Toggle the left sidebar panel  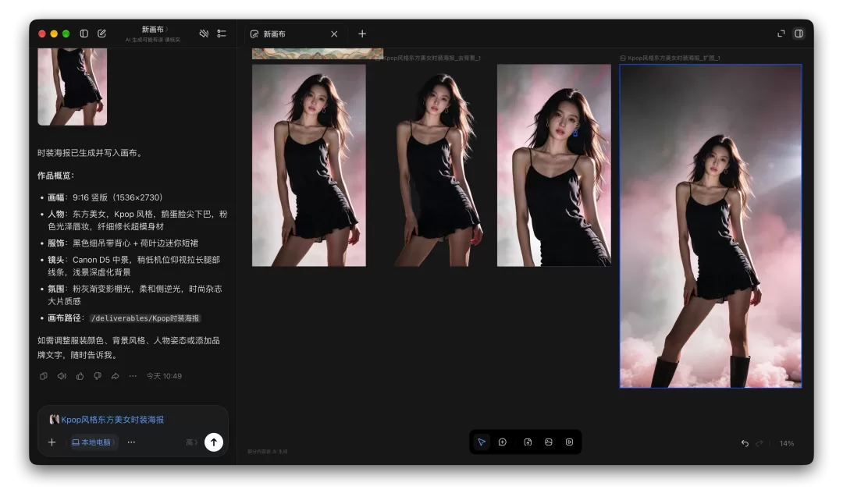84,34
